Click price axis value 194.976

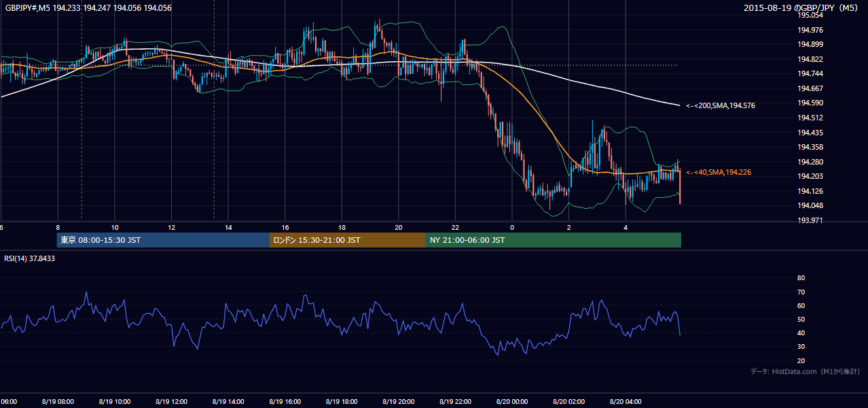click(811, 29)
